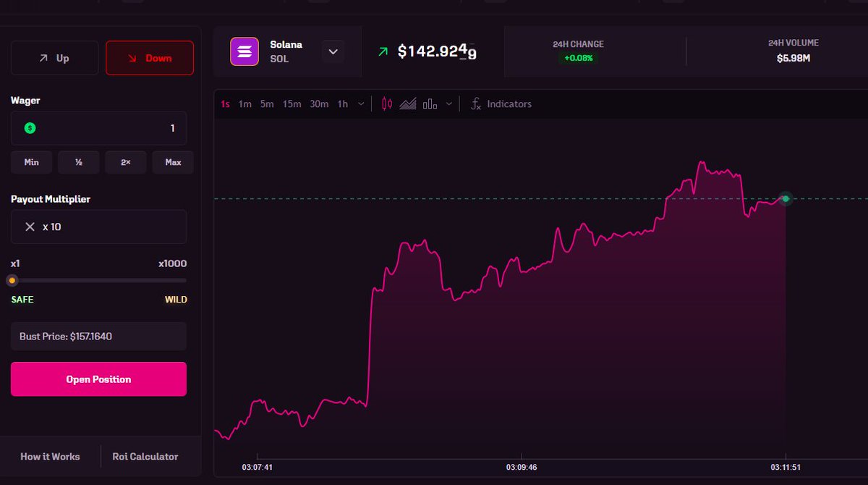Open the Roi Calculator link
Image resolution: width=868 pixels, height=485 pixels.
[145, 457]
